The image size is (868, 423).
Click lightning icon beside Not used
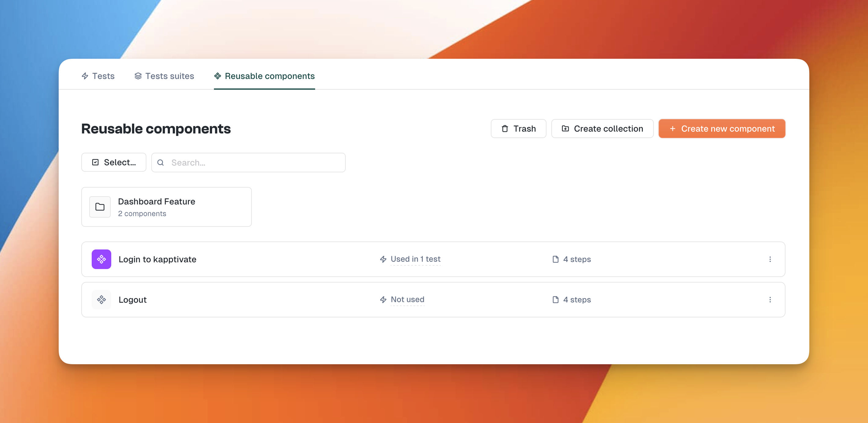383,300
